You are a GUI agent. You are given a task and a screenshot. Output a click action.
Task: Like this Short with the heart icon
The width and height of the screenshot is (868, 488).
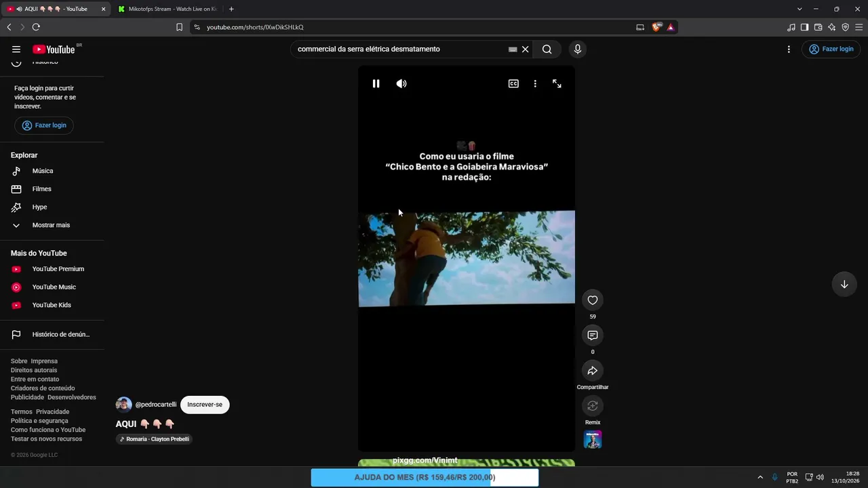pos(593,300)
